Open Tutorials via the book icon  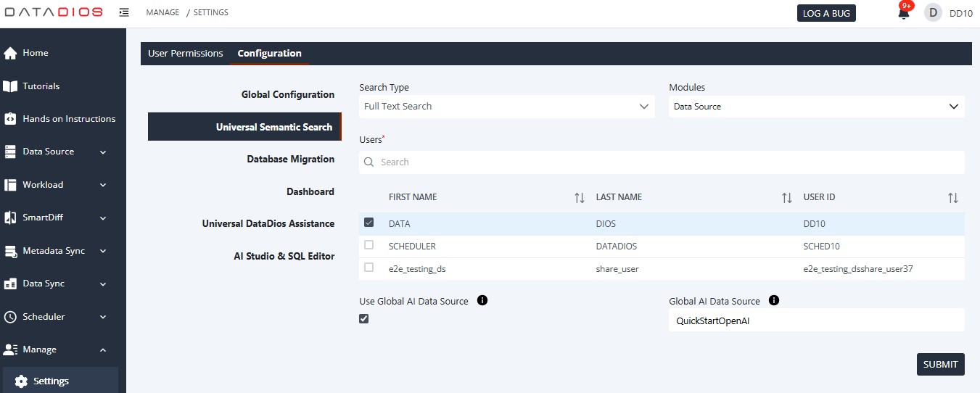(x=10, y=86)
